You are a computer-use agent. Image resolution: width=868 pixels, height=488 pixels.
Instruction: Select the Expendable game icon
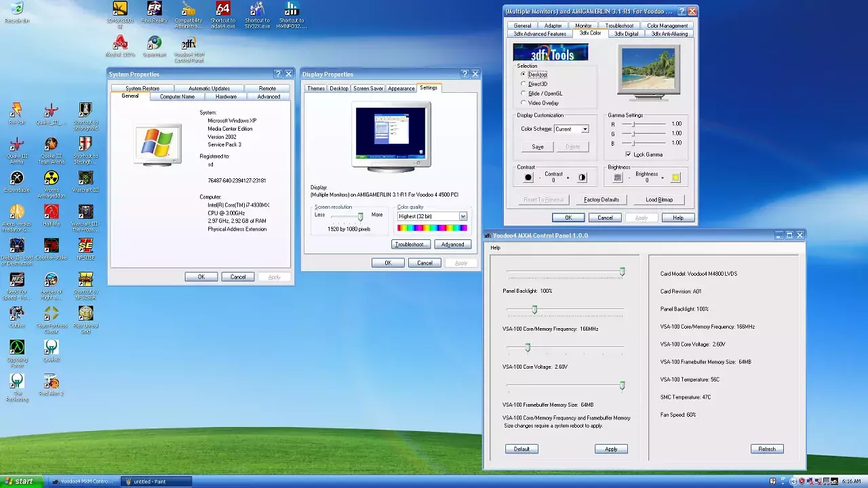click(17, 182)
